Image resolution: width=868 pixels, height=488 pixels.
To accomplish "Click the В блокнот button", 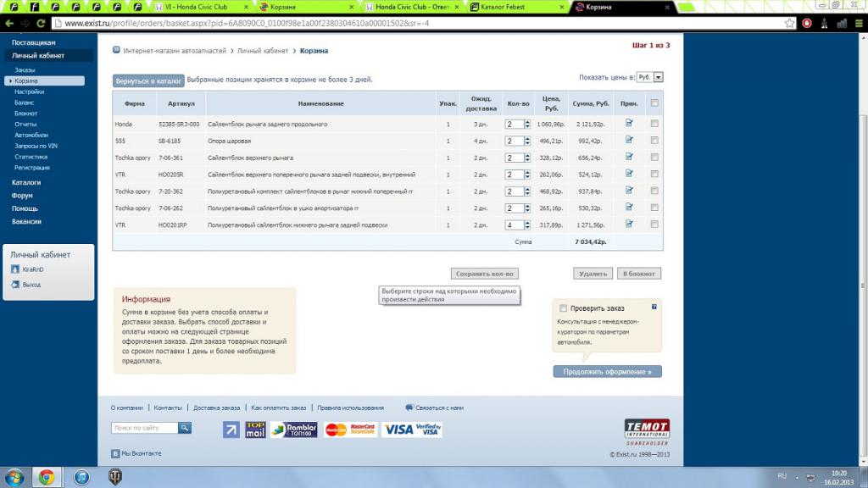I will (x=639, y=274).
